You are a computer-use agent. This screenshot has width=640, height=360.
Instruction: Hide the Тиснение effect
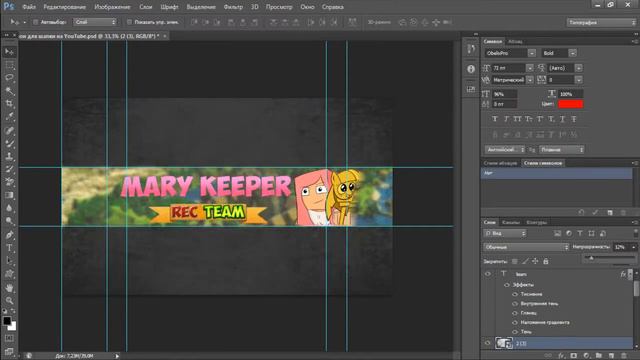coord(515,294)
